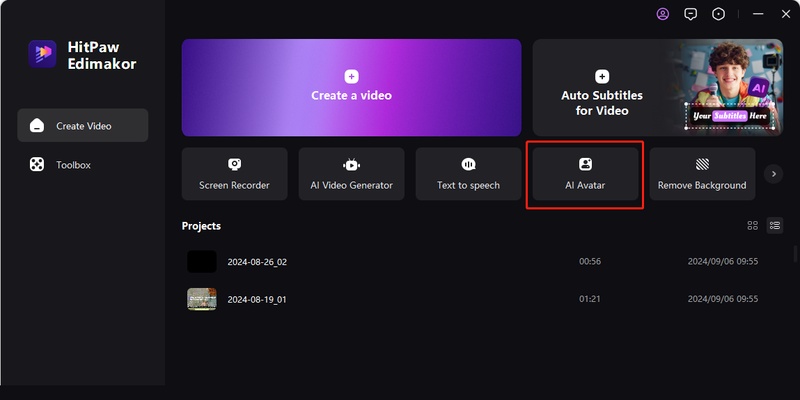Expand more tools with right arrow
This screenshot has height=400, width=800.
(x=773, y=174)
